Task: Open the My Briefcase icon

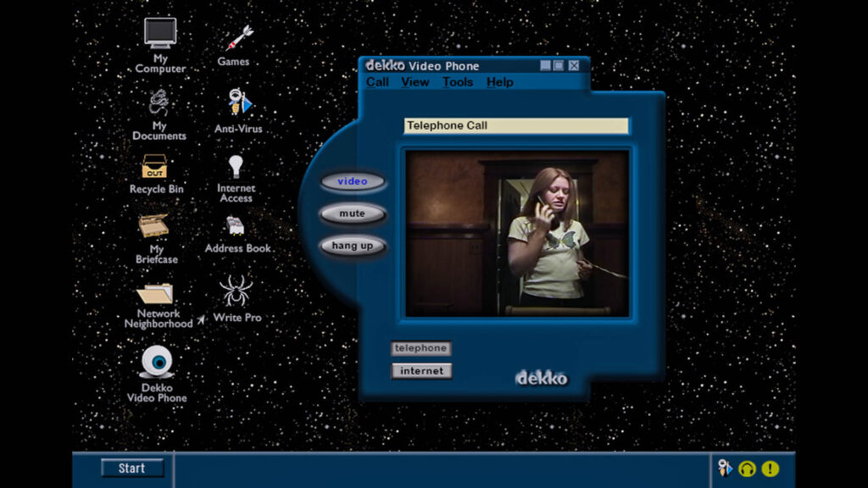Action: 154,226
